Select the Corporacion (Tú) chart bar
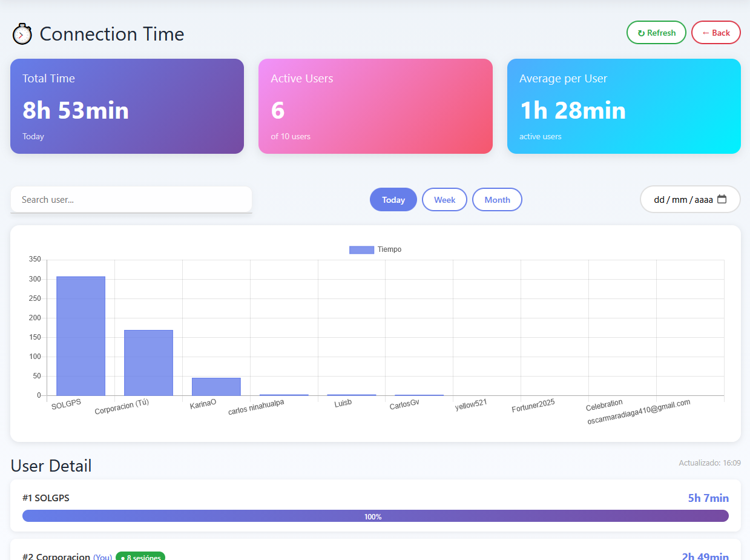The width and height of the screenshot is (750, 560). pyautogui.click(x=148, y=363)
